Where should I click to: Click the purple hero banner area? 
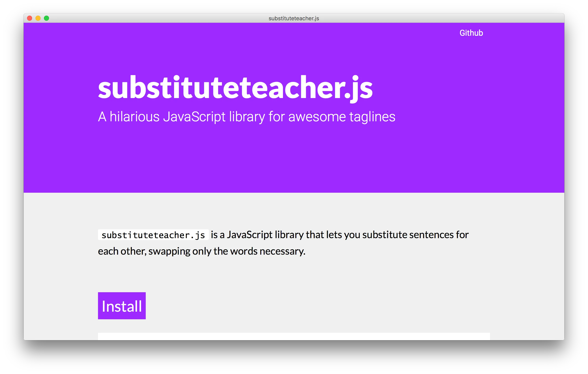coord(293,159)
